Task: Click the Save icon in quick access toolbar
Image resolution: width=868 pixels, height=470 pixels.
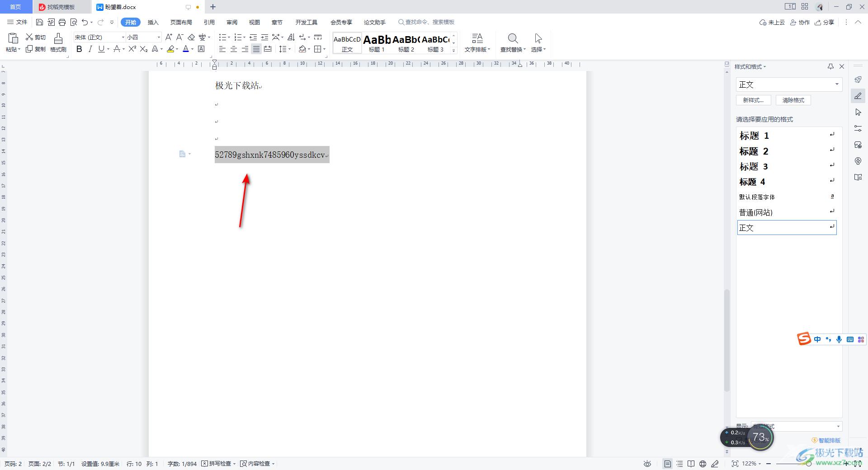Action: pos(39,22)
